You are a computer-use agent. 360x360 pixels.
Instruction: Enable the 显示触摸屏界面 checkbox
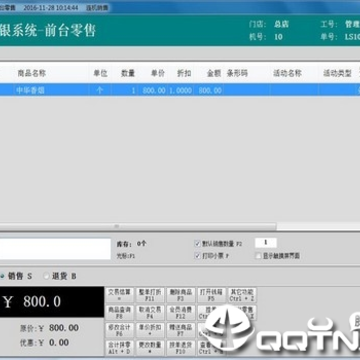(258, 256)
